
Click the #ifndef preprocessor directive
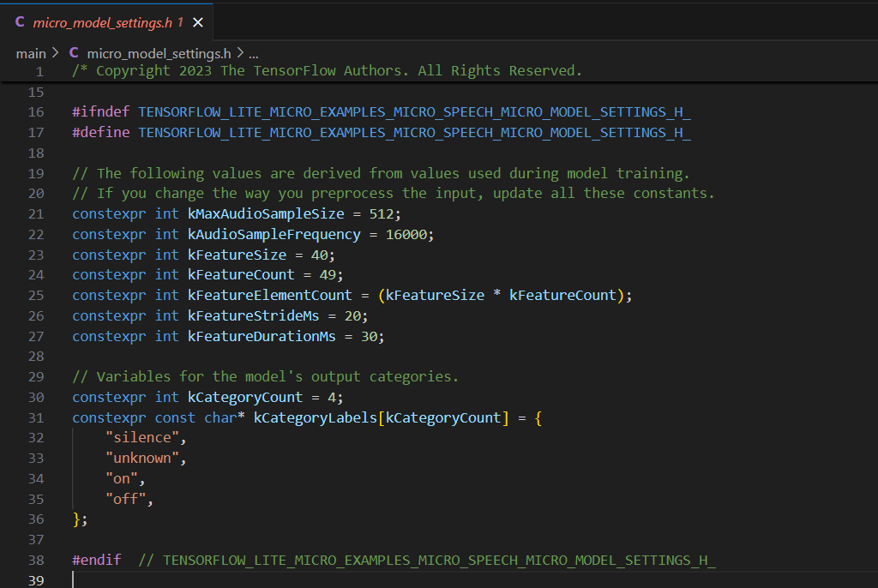point(101,111)
